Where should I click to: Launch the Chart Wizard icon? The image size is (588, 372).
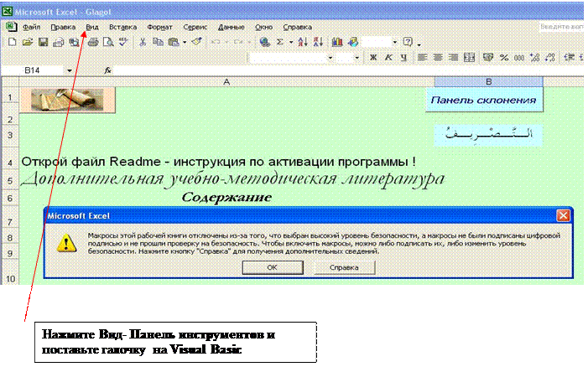[337, 42]
